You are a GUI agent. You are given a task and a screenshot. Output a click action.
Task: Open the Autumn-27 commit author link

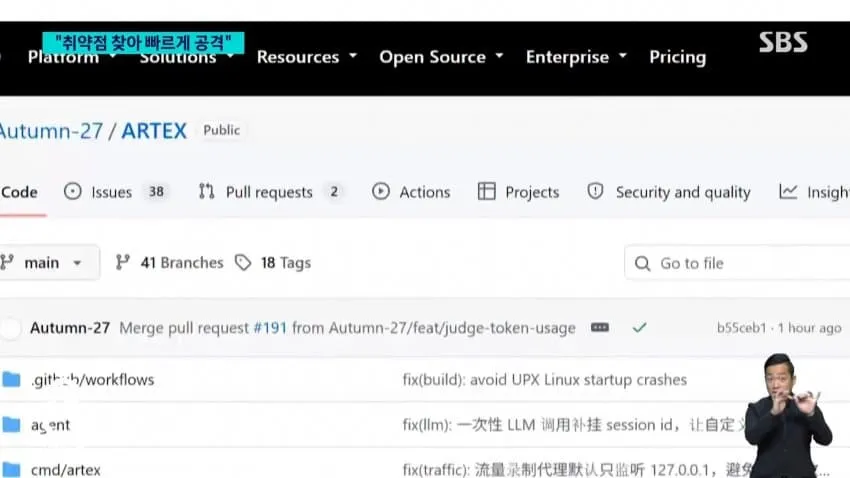click(x=70, y=328)
